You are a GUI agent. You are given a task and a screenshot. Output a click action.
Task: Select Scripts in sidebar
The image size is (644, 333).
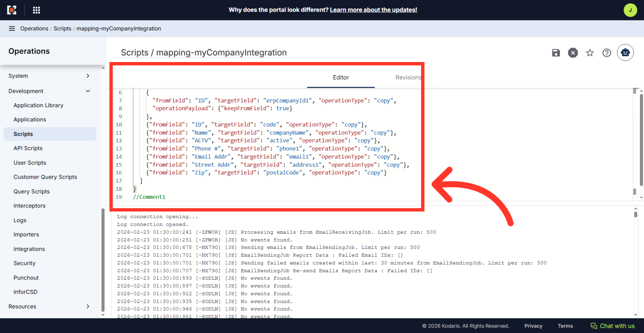50,134
